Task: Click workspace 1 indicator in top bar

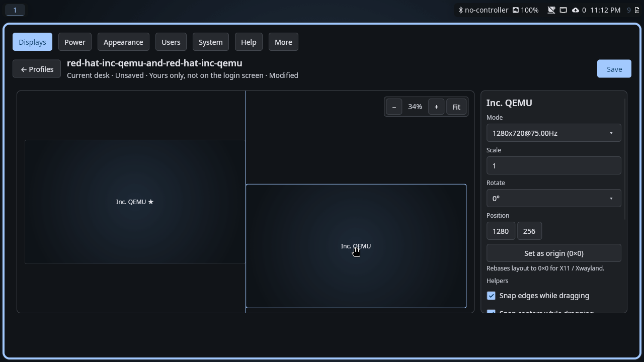Action: 15,10
